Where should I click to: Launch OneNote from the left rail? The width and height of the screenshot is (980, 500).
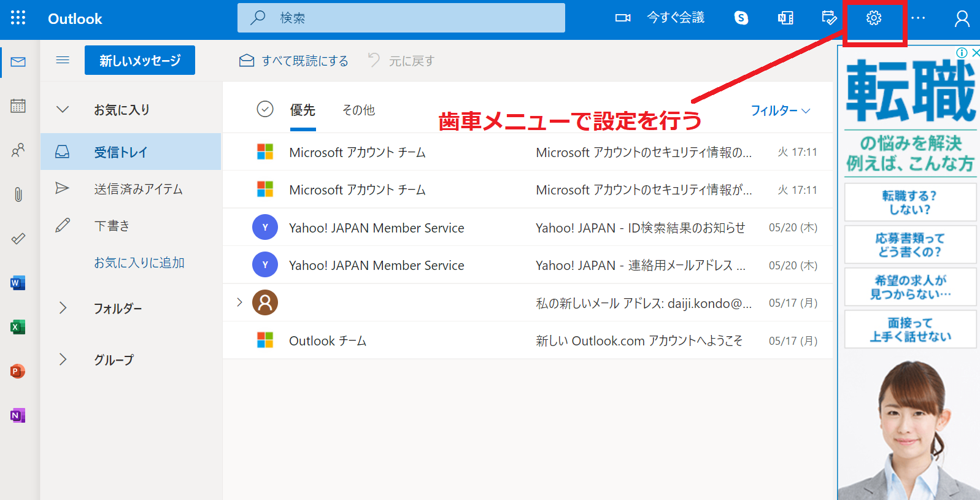18,415
